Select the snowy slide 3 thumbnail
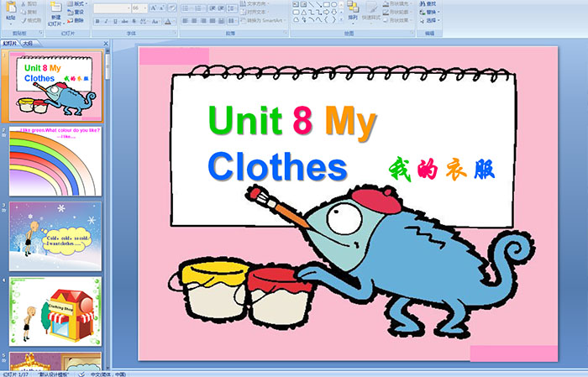 pyautogui.click(x=55, y=236)
